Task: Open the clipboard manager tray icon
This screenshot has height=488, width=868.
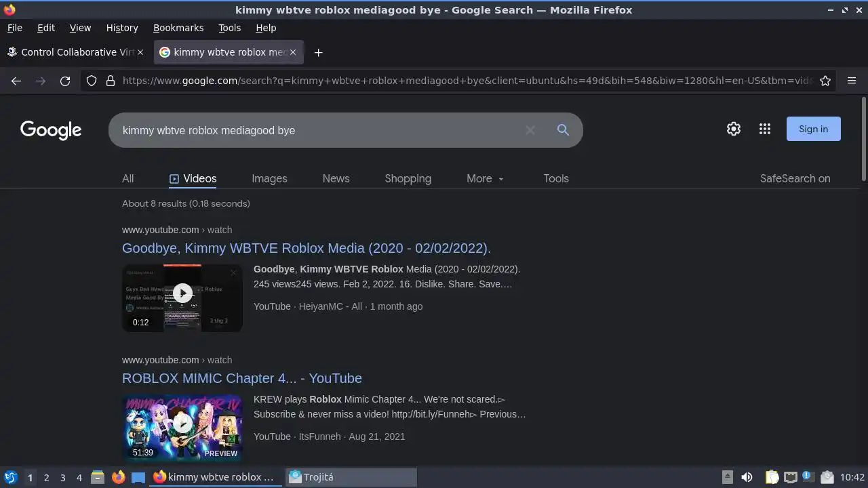Action: click(772, 477)
